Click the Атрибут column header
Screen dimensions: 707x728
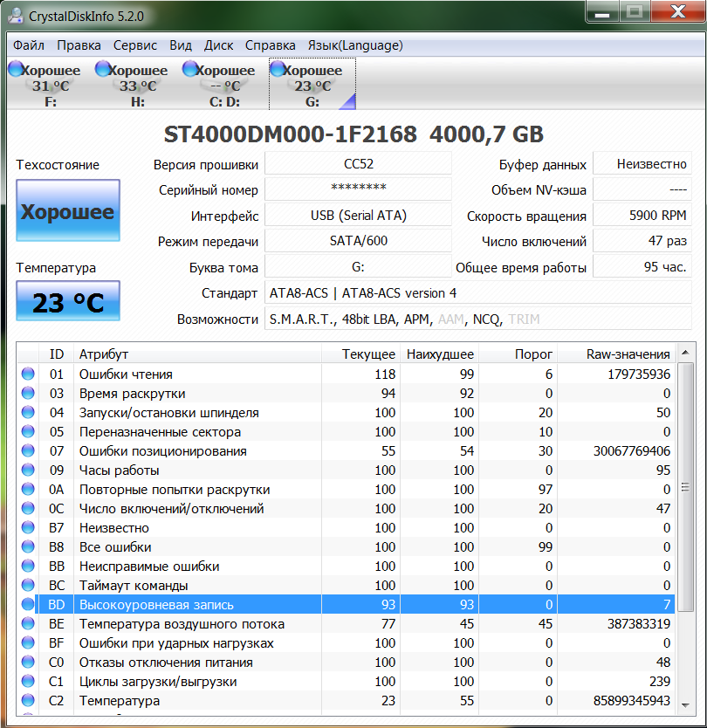(x=197, y=354)
